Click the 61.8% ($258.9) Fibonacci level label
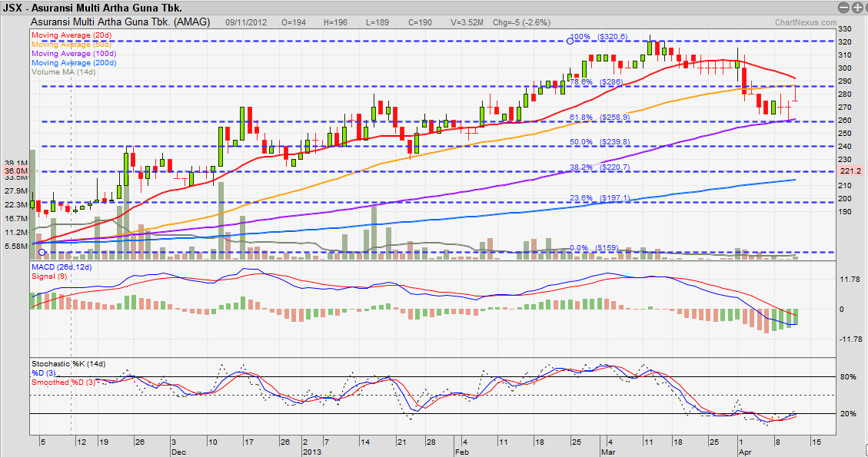868x457 pixels. tap(599, 117)
